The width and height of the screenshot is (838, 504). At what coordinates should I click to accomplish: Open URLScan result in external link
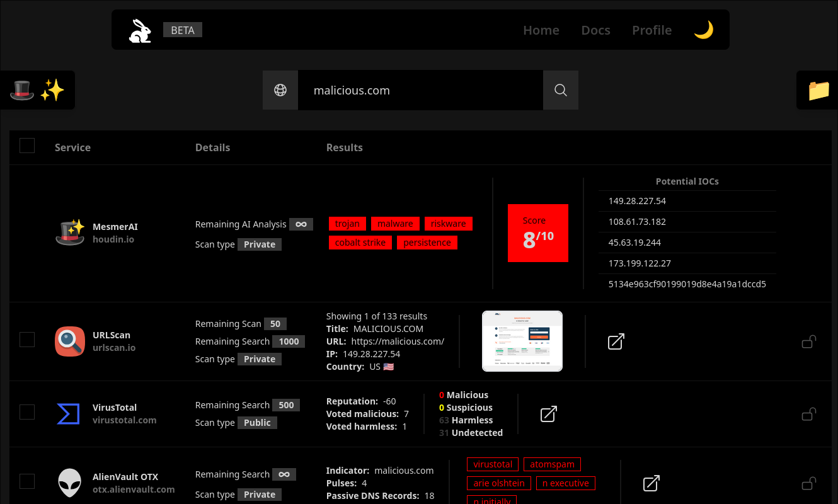616,341
